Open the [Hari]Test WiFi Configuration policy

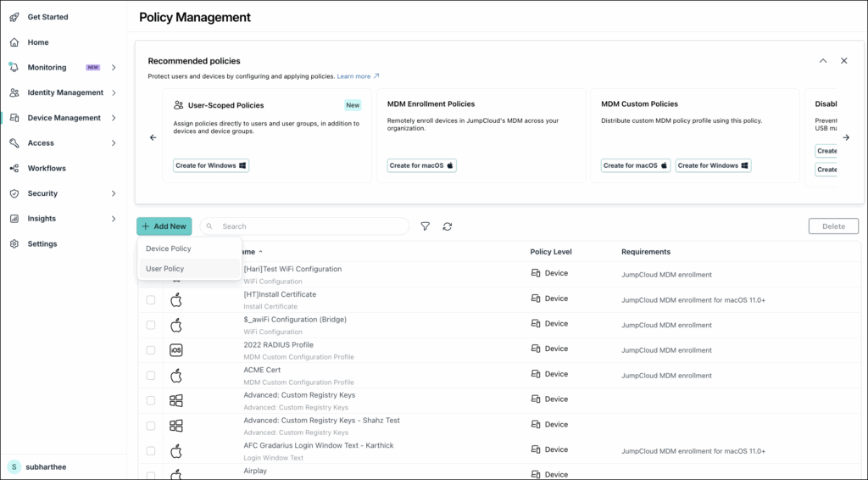tap(292, 269)
